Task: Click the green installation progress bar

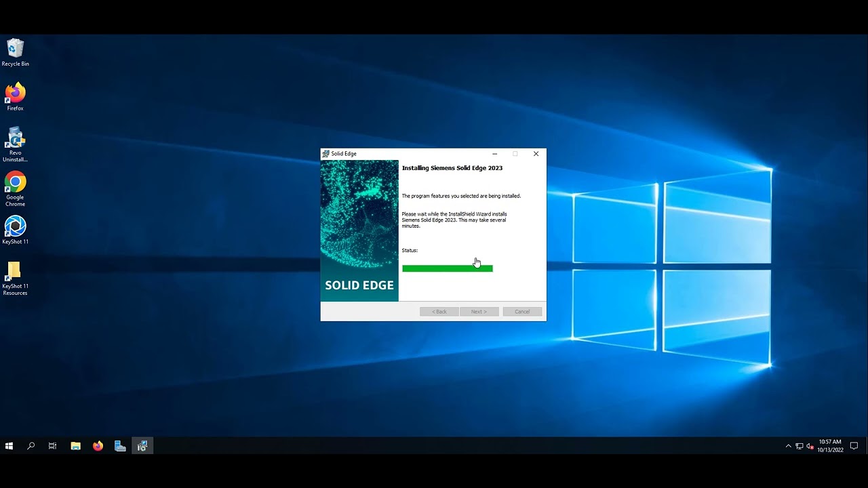Action: (x=448, y=268)
